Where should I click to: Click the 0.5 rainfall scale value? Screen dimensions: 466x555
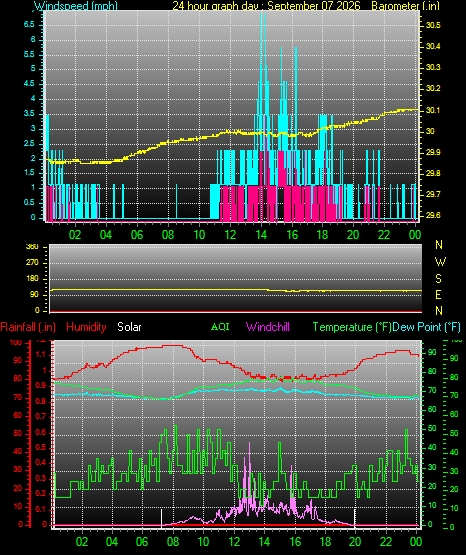(41, 447)
